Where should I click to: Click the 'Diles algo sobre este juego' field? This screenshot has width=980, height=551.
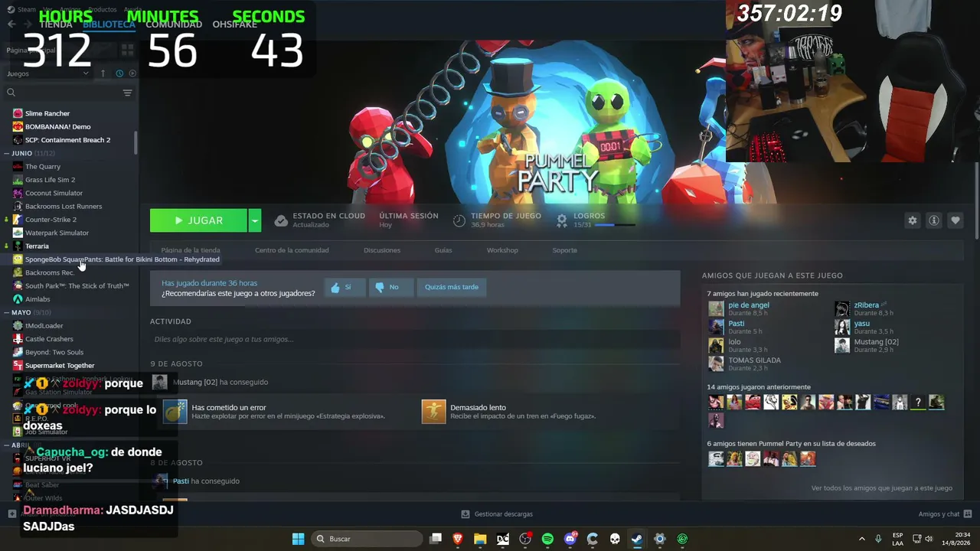pos(415,339)
